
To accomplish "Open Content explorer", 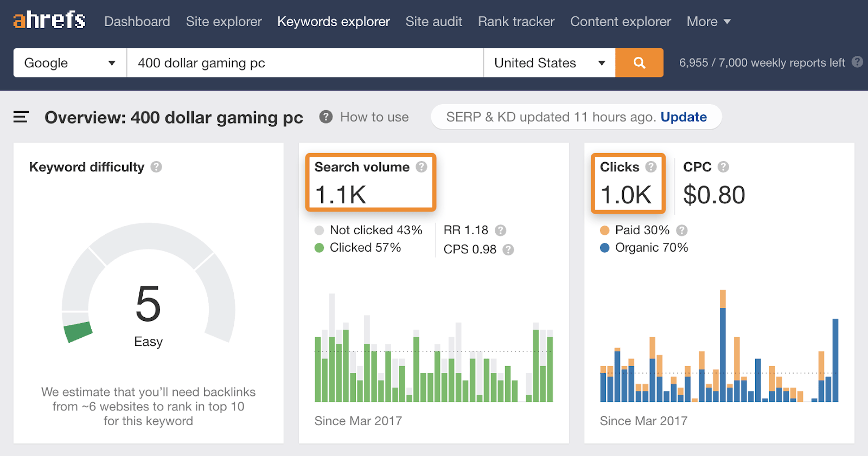I will [x=621, y=22].
